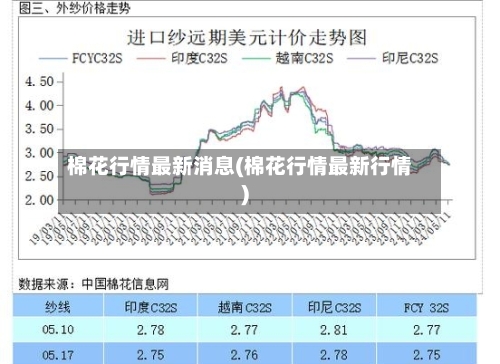Click the 2.76 value in 05.17 row
Viewport: 500px width, 364px height.
pyautogui.click(x=244, y=355)
